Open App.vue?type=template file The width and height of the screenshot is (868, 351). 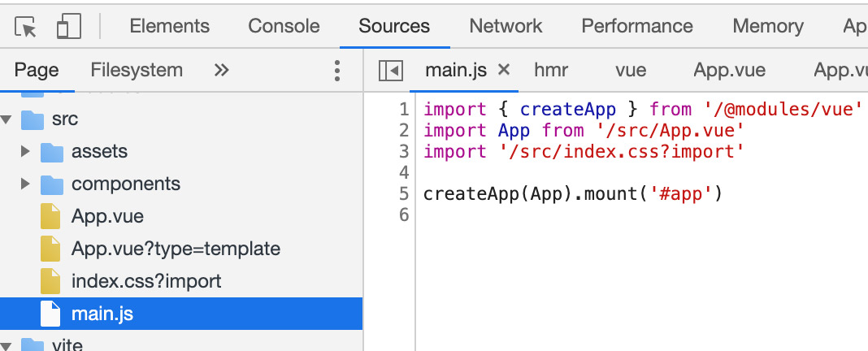tap(175, 249)
